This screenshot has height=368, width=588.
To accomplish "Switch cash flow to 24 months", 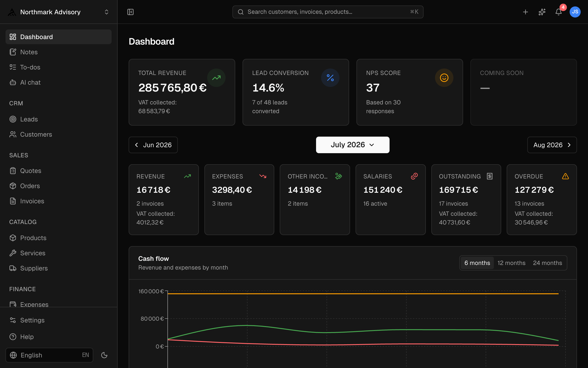I will coord(547,263).
